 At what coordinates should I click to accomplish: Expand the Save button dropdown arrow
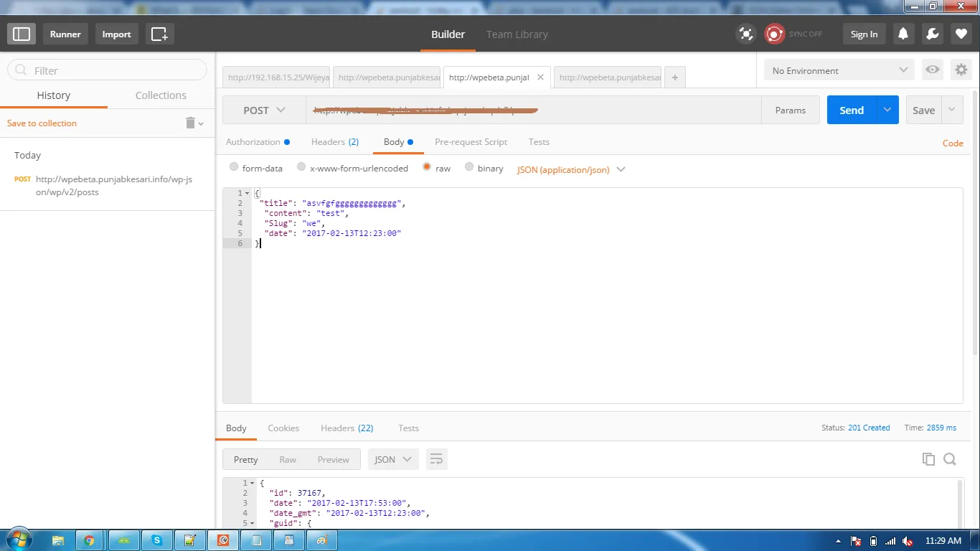(952, 110)
